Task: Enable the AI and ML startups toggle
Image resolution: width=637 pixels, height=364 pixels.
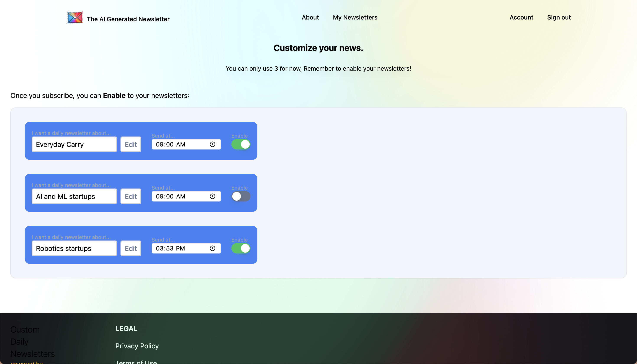Action: [240, 196]
